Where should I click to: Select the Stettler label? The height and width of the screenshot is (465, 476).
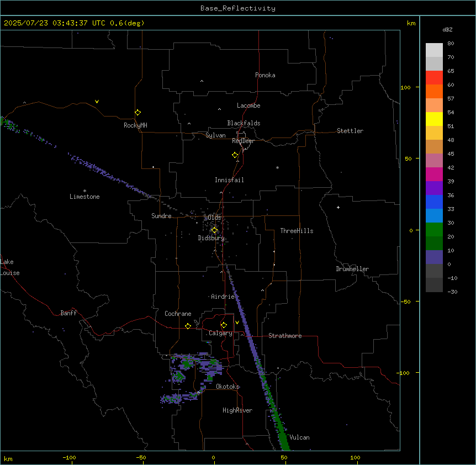[x=350, y=131]
